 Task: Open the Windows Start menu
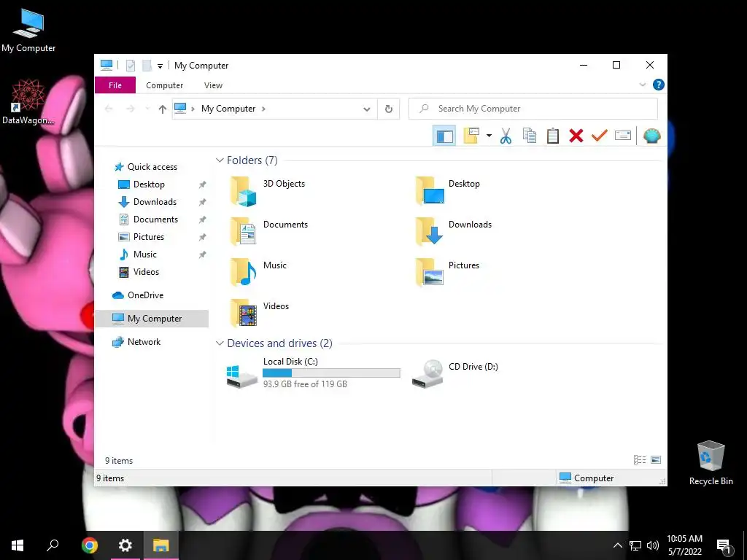18,545
